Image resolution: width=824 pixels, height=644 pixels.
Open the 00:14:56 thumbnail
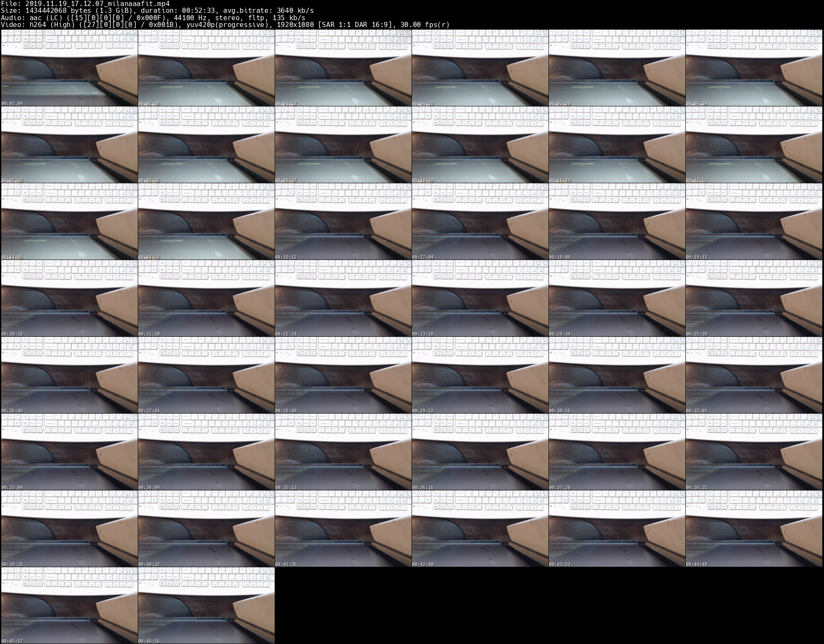tap(206, 221)
